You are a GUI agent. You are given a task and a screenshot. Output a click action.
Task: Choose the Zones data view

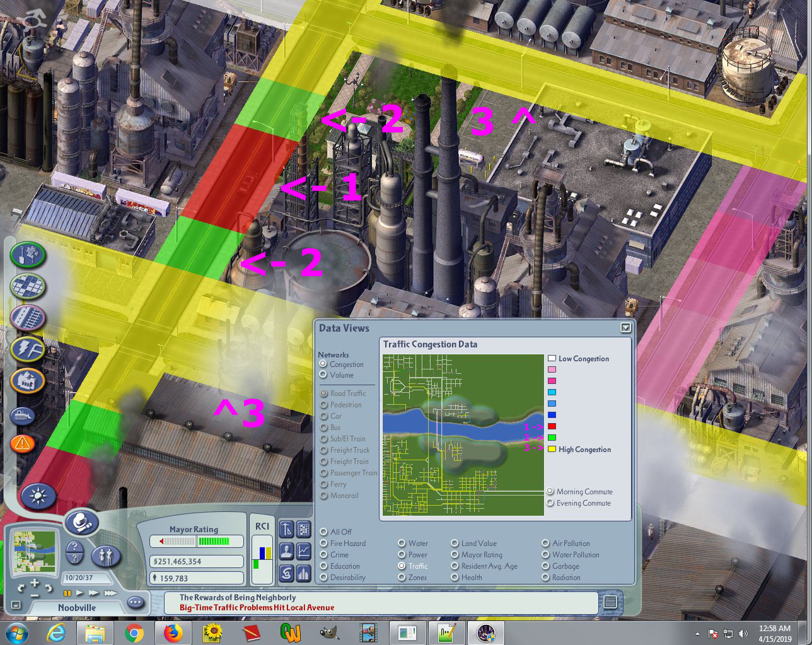pos(402,577)
